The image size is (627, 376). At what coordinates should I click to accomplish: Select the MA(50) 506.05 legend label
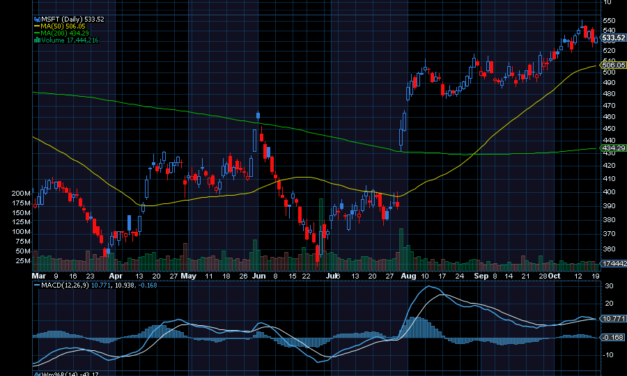coord(63,26)
